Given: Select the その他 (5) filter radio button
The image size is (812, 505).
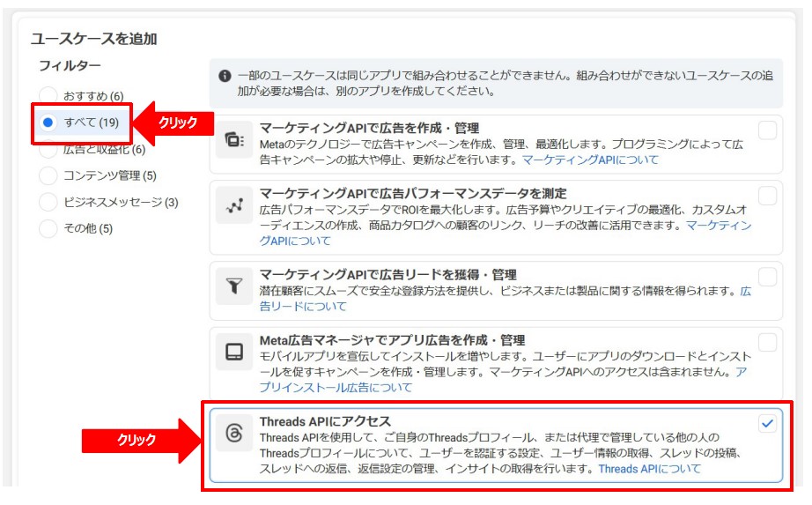Looking at the screenshot, I should (48, 228).
